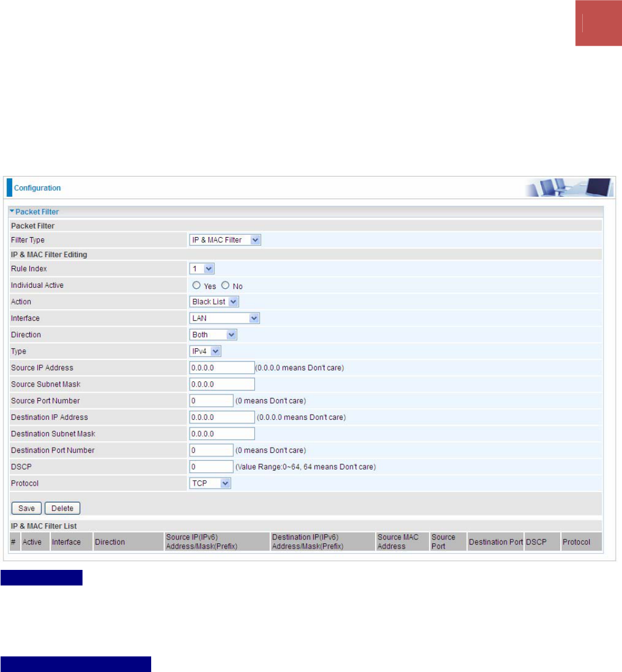Image resolution: width=622 pixels, height=672 pixels.
Task: Click the Destination IP Address field
Action: tap(222, 417)
